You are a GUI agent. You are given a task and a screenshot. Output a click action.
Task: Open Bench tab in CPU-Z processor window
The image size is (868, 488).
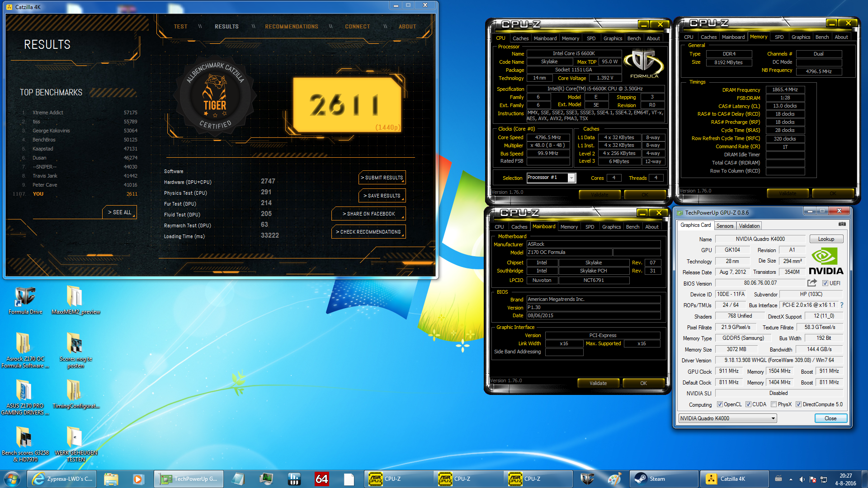click(x=634, y=38)
